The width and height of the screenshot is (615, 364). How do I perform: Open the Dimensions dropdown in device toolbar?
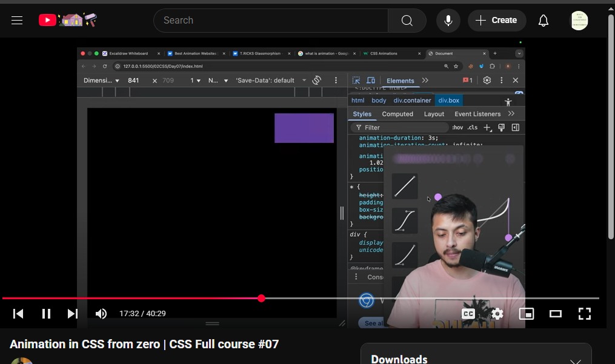101,81
